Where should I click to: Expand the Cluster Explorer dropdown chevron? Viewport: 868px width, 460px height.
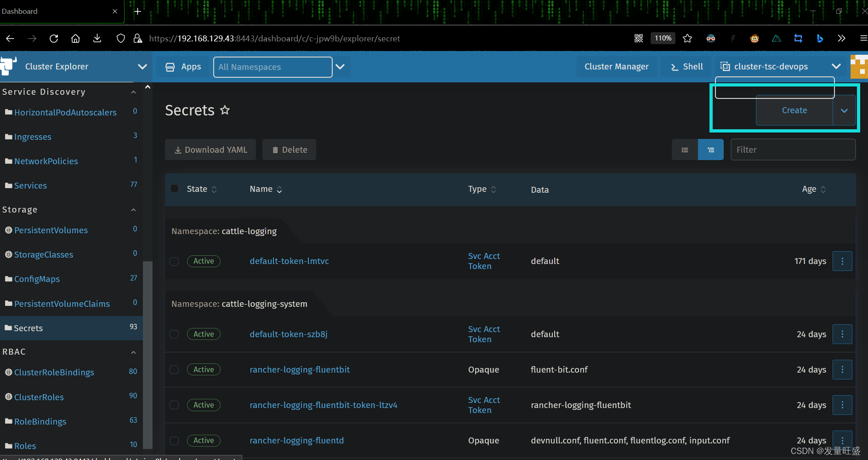[142, 67]
